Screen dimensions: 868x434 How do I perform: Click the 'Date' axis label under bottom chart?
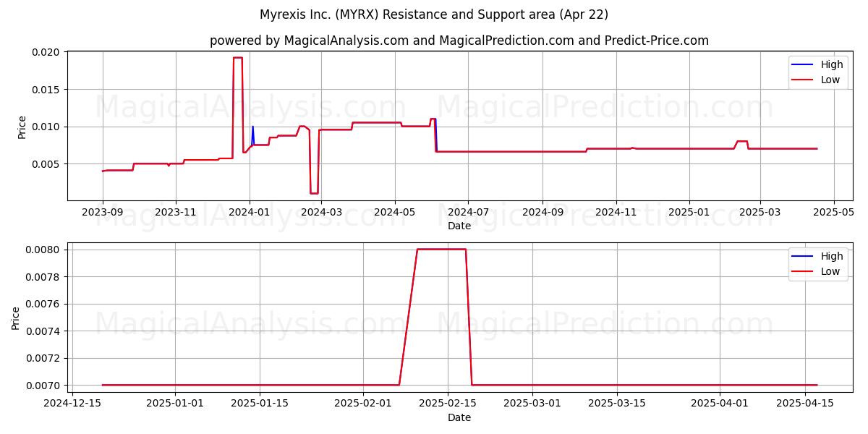[459, 417]
